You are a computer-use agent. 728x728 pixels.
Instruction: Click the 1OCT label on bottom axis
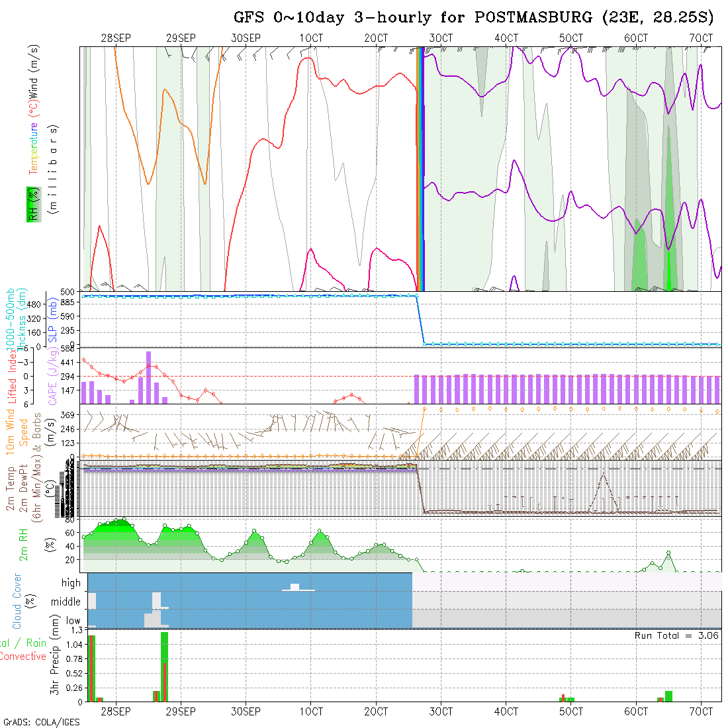[311, 711]
